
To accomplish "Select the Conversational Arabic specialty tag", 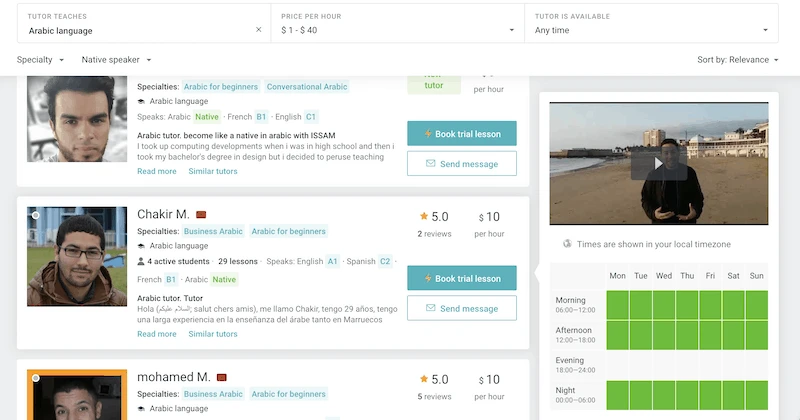I will tap(307, 87).
